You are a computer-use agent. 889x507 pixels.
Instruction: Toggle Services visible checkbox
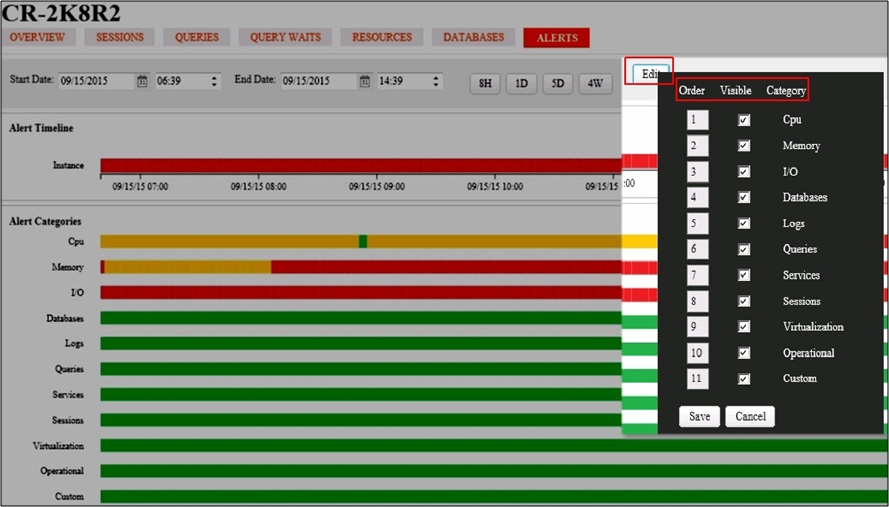(x=744, y=275)
